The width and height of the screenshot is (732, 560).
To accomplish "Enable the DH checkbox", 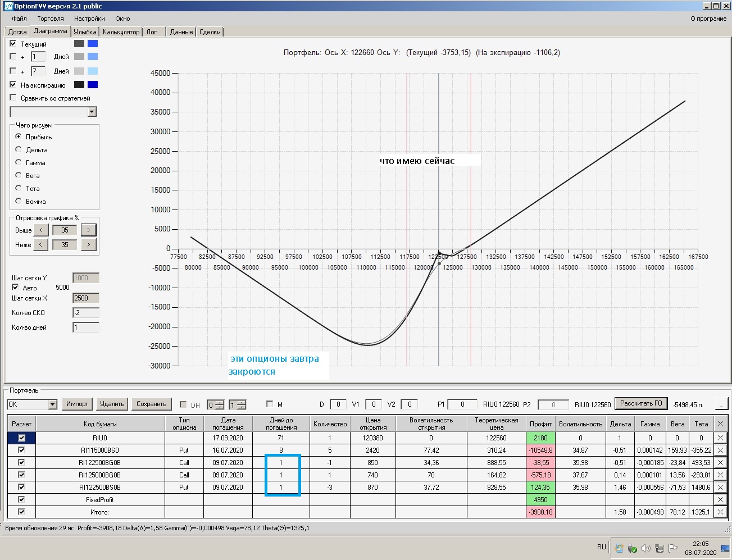I will [x=183, y=404].
